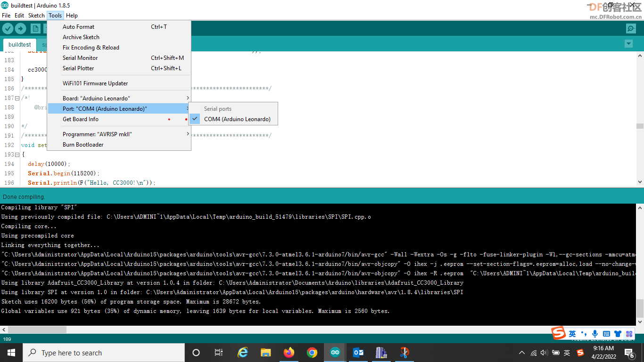The height and width of the screenshot is (362, 644).
Task: Choose Burn Bootloader menu entry
Action: pos(119,145)
